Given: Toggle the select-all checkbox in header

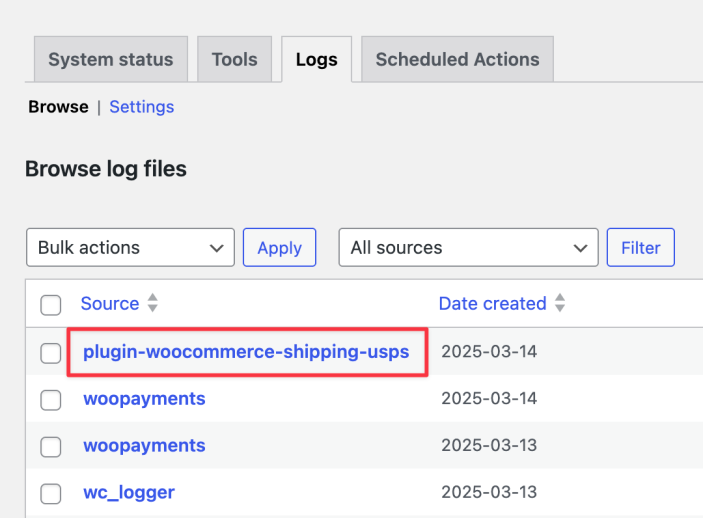Looking at the screenshot, I should 51,305.
